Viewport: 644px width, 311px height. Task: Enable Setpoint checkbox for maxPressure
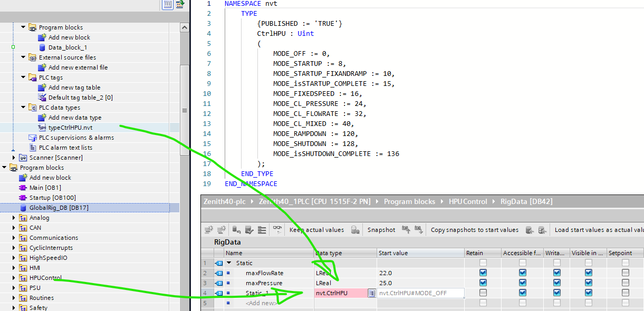coord(625,283)
